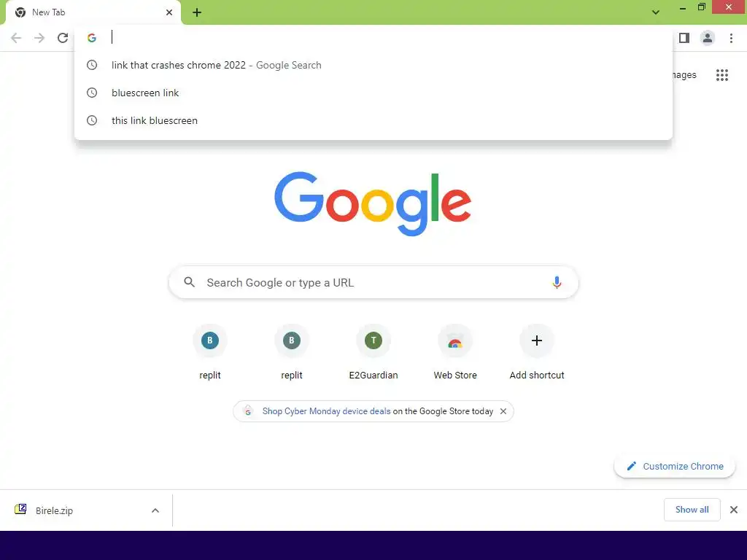The width and height of the screenshot is (747, 560).
Task: Click the Images link near apps grid
Action: (684, 75)
